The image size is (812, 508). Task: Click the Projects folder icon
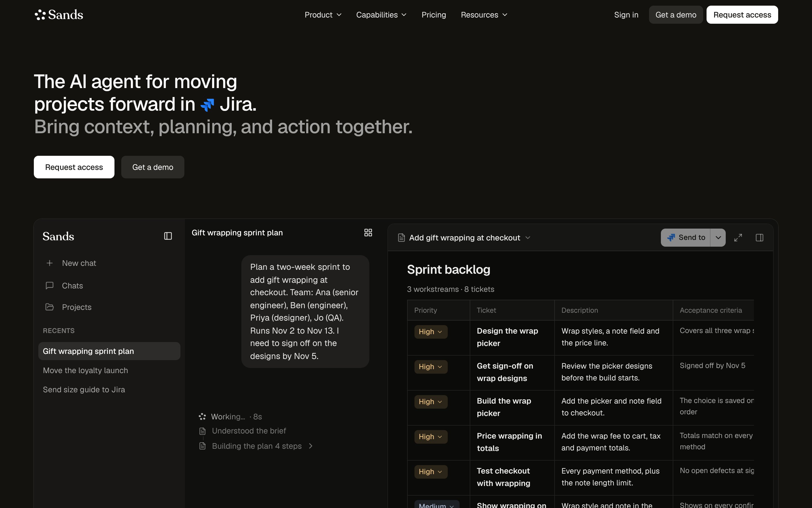49,307
